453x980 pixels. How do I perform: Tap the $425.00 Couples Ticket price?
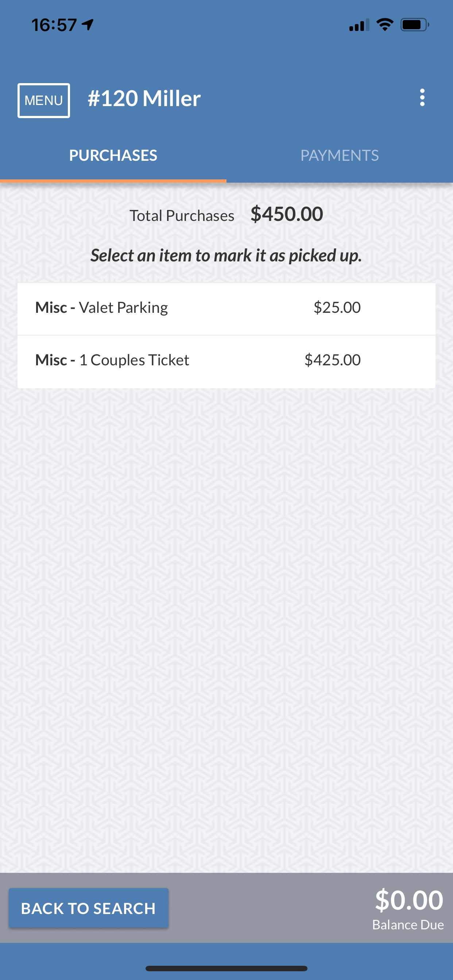tap(332, 360)
